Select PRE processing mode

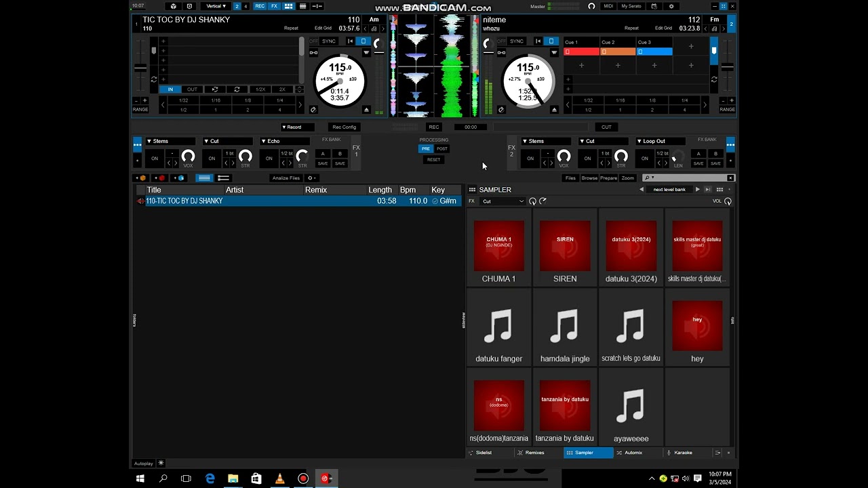tap(425, 149)
